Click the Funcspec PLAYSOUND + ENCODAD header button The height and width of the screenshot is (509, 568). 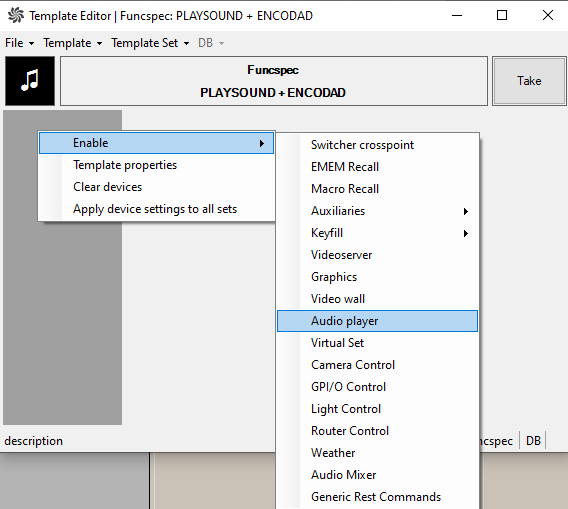pyautogui.click(x=273, y=81)
